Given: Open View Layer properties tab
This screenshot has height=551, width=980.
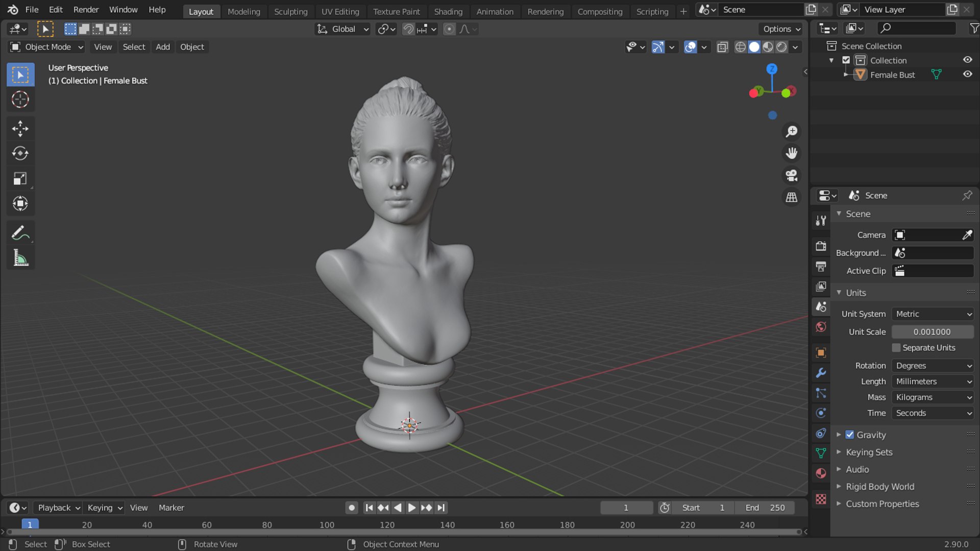Looking at the screenshot, I should coord(821,286).
